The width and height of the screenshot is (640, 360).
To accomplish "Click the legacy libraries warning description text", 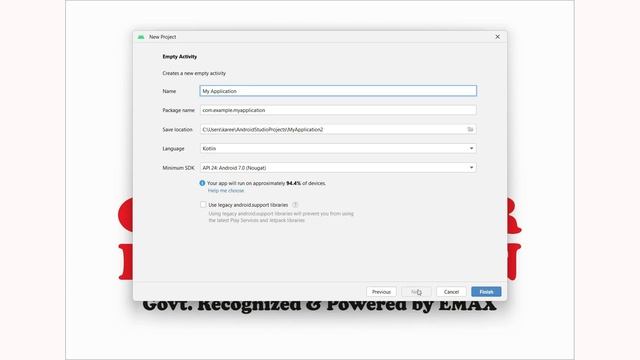I will 281,217.
